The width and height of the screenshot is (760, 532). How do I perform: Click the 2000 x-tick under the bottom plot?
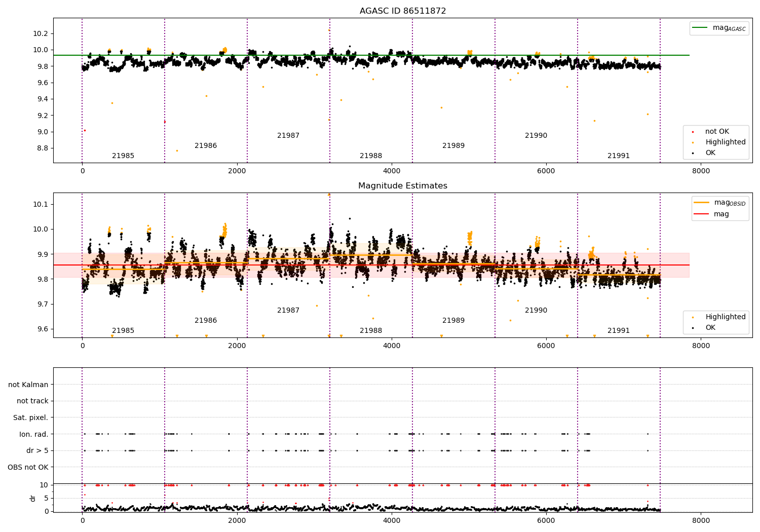(x=237, y=521)
